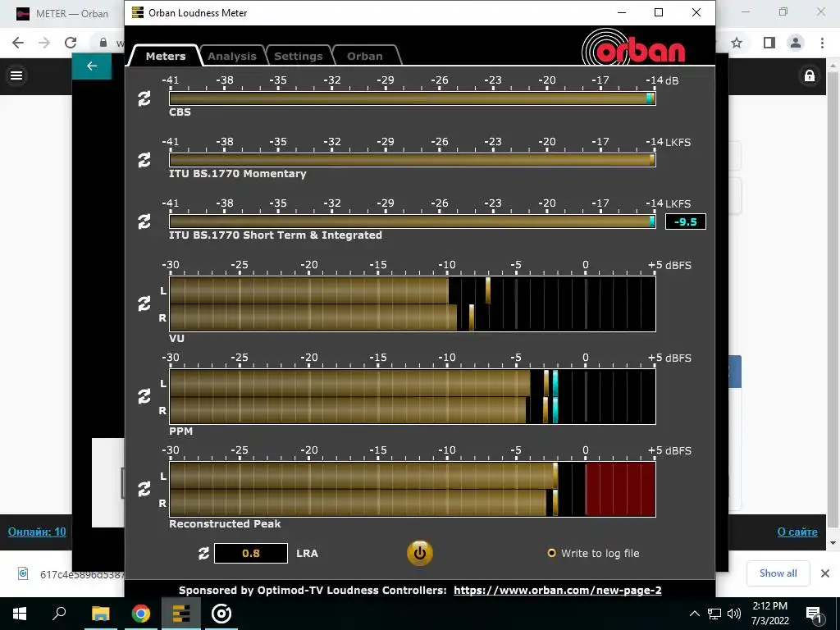Open the volume tray icon
The width and height of the screenshot is (840, 630).
click(x=734, y=614)
